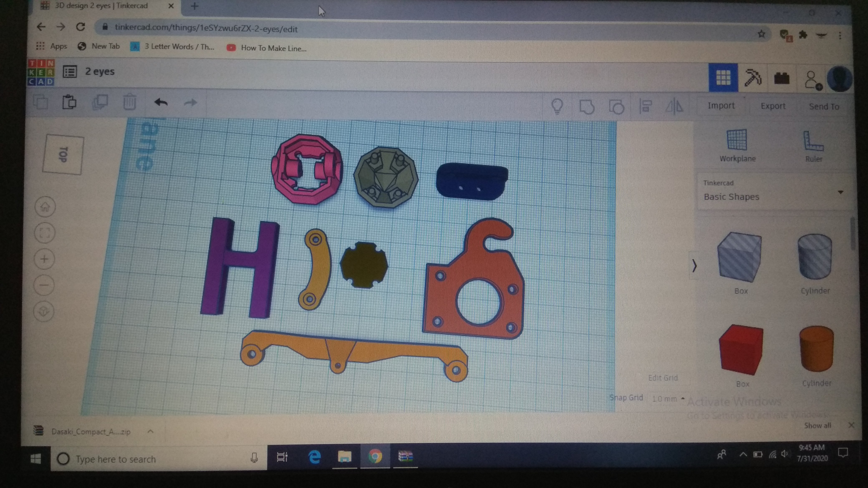This screenshot has height=488, width=868.
Task: Click the Fit all in view icon
Action: pyautogui.click(x=45, y=233)
